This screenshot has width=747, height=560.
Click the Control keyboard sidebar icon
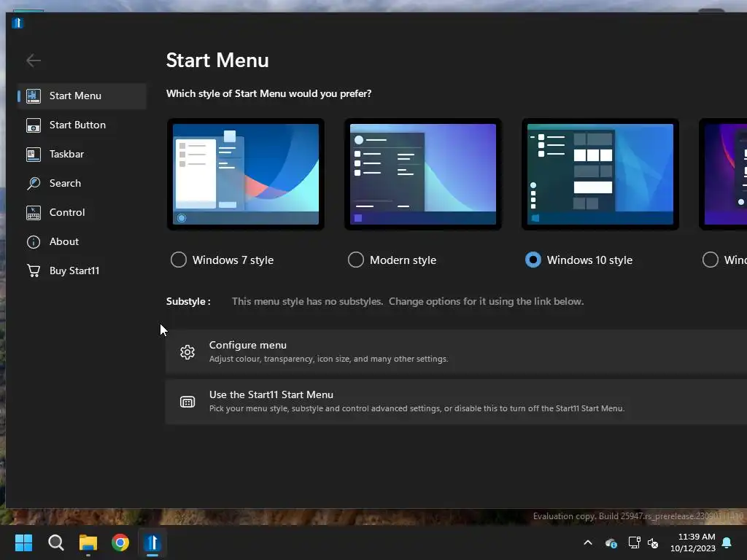34,213
